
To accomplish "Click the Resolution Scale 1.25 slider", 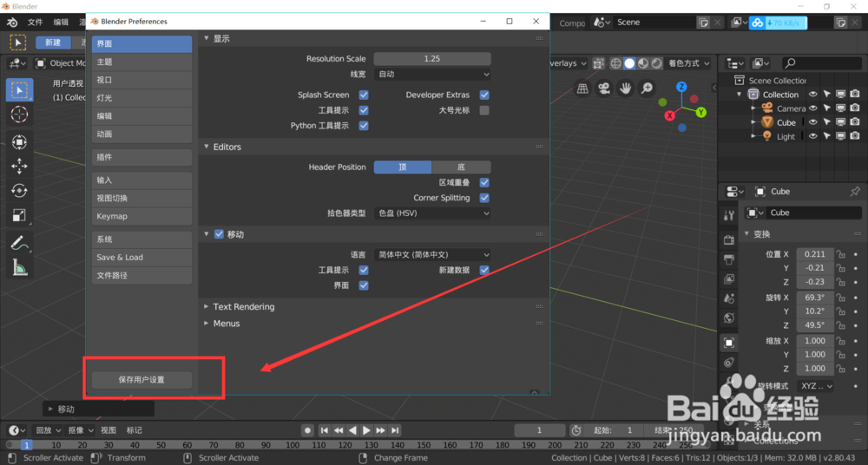I will [x=432, y=59].
